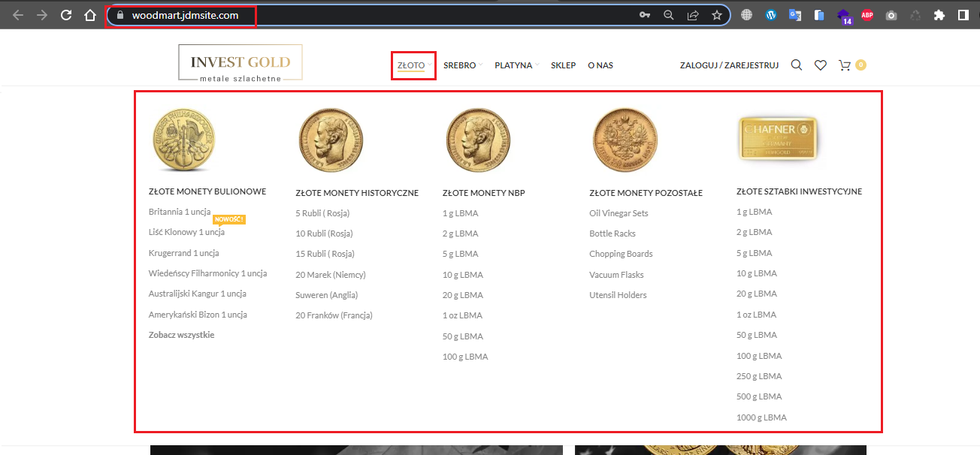This screenshot has width=980, height=455.
Task: Click the browser forward arrow
Action: click(x=42, y=15)
